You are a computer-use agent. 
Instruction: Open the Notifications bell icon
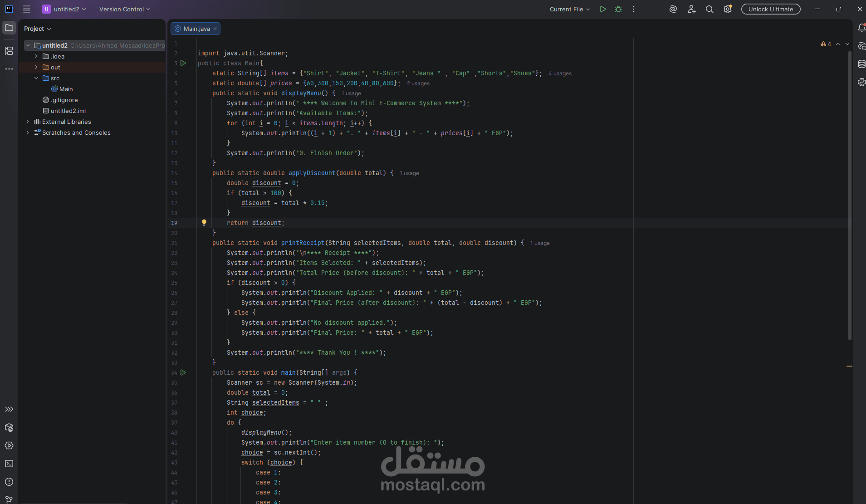tap(861, 28)
